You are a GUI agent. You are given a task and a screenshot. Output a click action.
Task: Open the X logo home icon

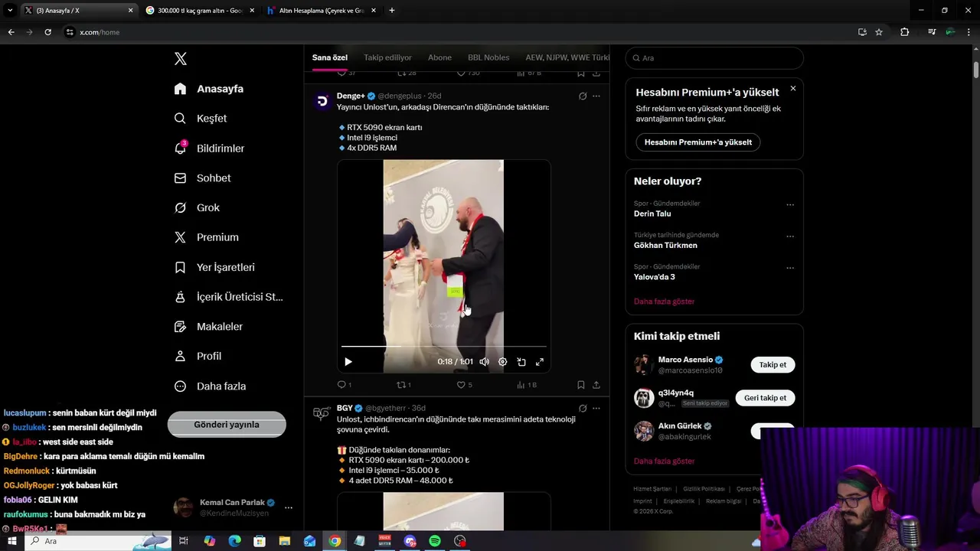click(x=180, y=59)
